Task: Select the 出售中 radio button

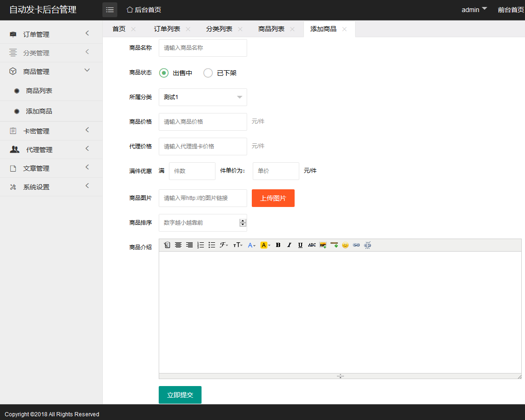Action: point(164,73)
